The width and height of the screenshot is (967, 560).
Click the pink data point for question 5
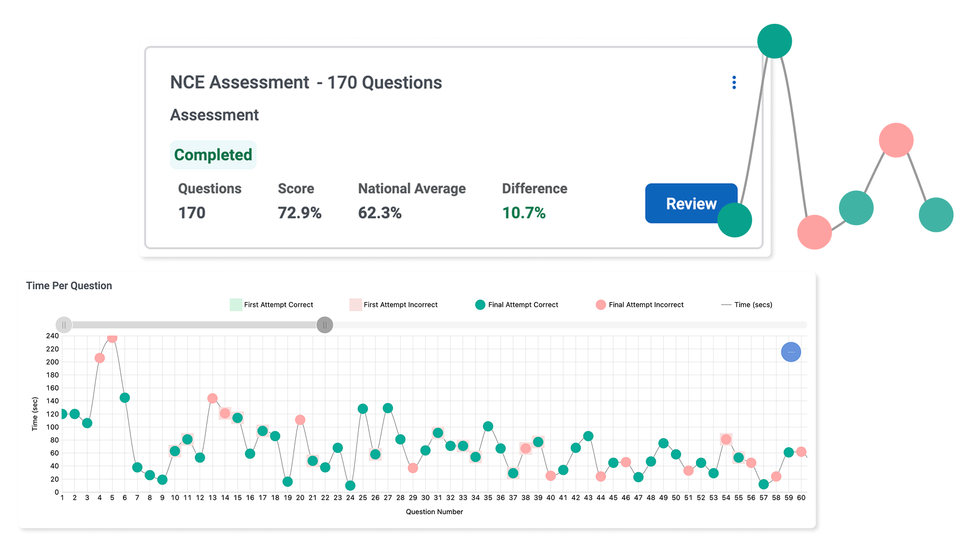click(x=112, y=338)
